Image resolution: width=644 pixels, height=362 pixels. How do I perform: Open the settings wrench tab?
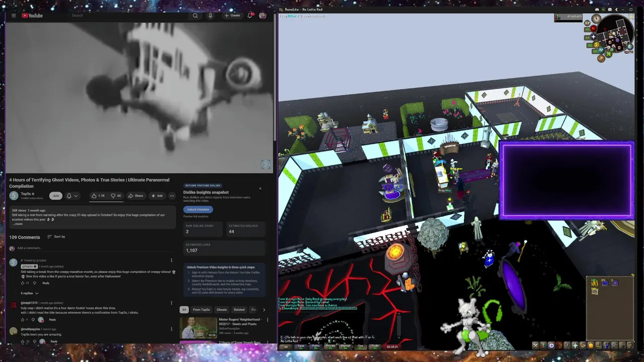615,346
